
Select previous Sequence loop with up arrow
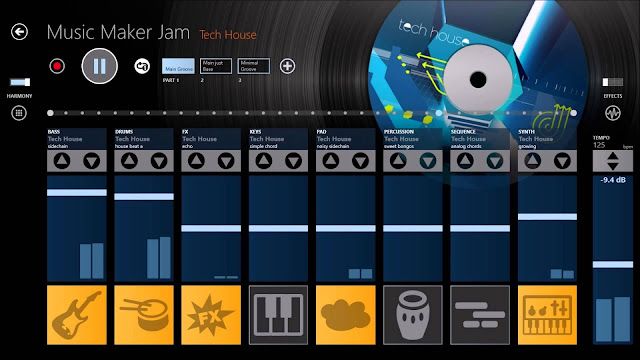tap(465, 161)
